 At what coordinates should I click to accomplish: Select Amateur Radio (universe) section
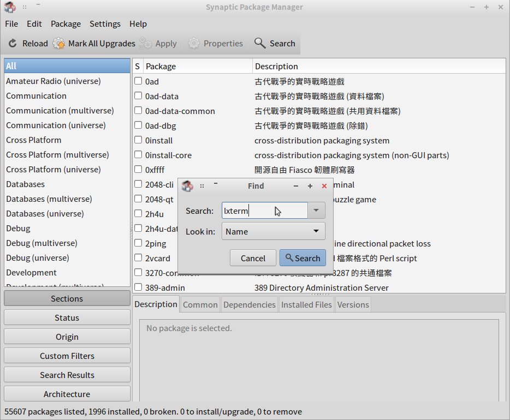tap(67, 81)
